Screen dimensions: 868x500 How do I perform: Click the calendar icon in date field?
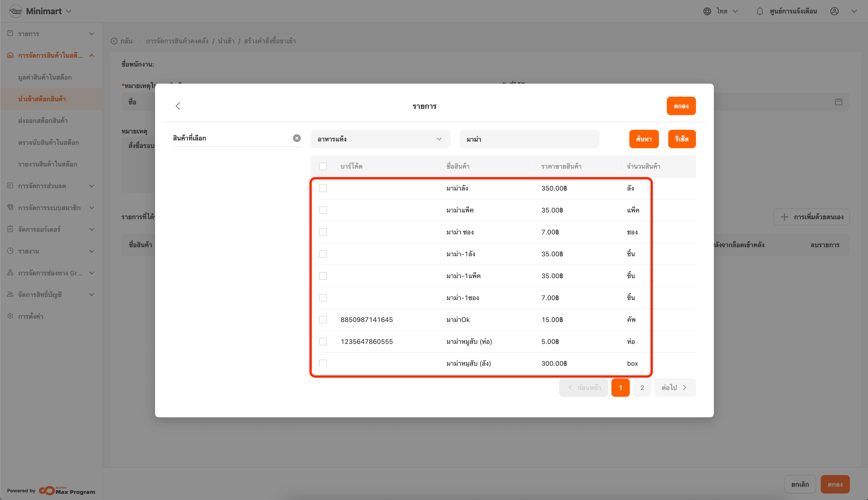coord(838,102)
